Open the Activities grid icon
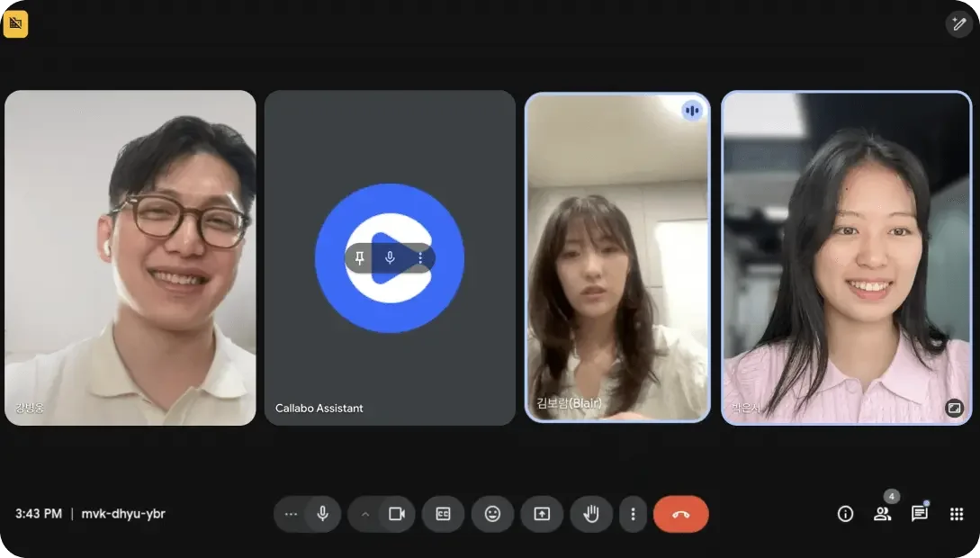The height and width of the screenshot is (558, 980). click(x=957, y=514)
